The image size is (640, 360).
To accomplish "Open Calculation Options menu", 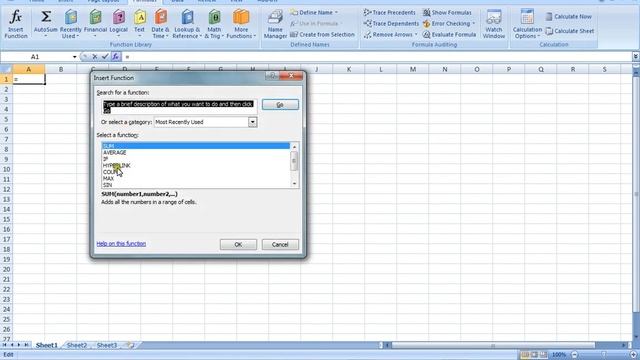I will pos(527,24).
